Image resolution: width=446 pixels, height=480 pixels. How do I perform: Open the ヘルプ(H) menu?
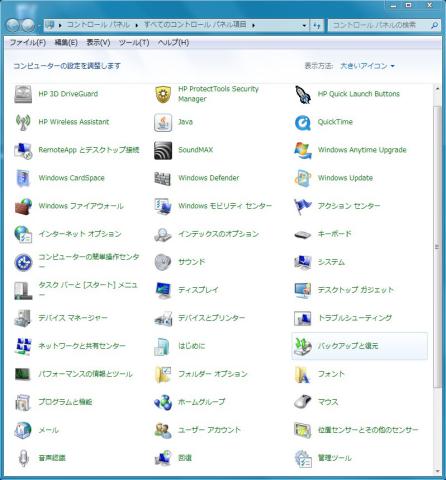coord(173,43)
